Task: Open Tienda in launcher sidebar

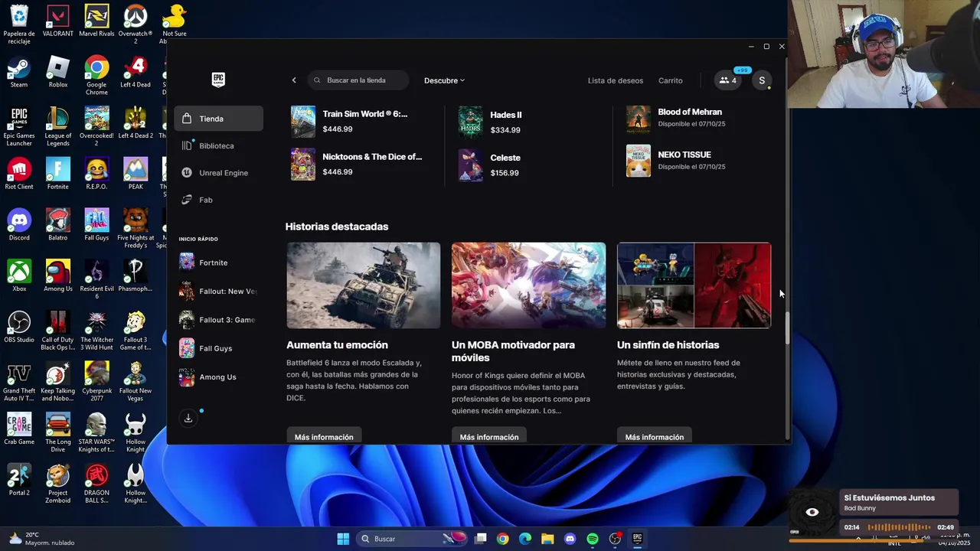Action: tap(219, 119)
